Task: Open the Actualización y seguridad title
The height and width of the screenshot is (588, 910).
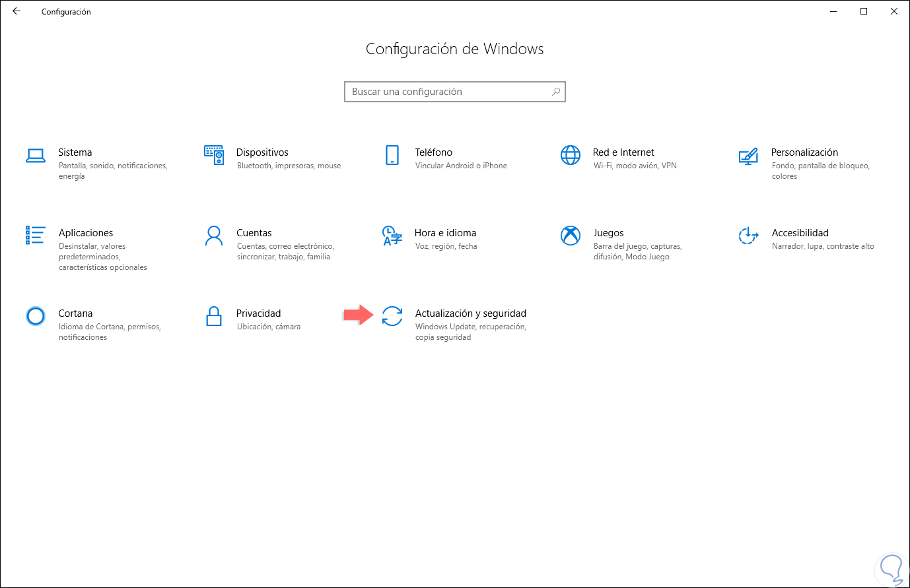Action: click(x=471, y=313)
